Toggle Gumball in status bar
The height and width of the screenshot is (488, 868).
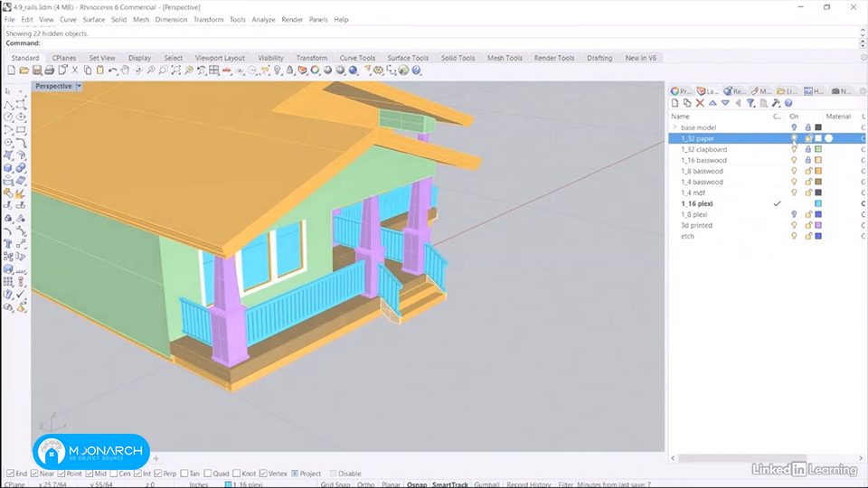486,484
